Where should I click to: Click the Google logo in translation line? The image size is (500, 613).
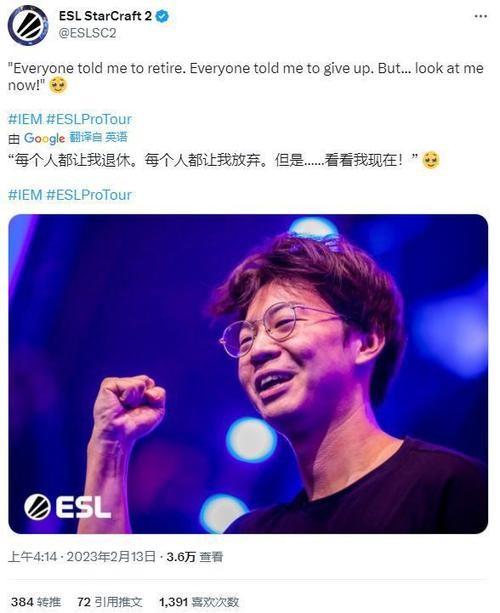(x=44, y=138)
